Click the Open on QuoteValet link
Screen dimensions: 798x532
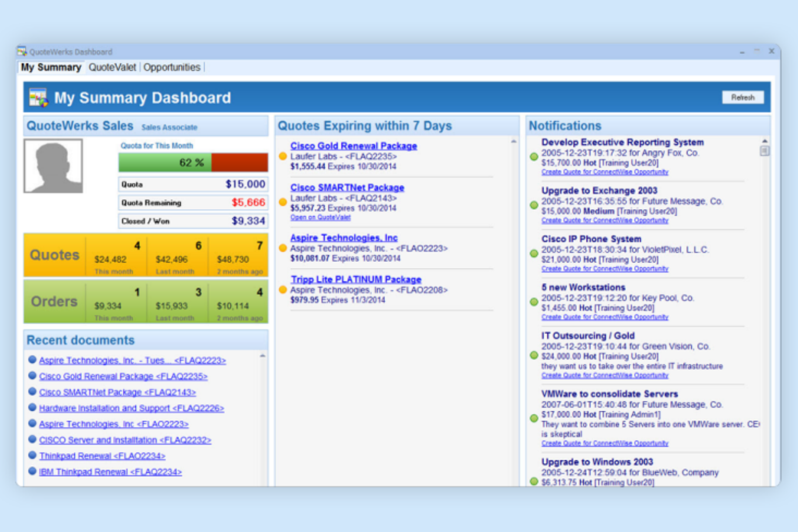coord(320,217)
